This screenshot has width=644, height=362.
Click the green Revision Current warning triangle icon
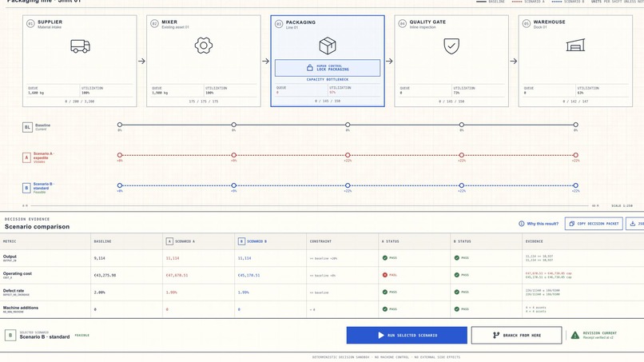pyautogui.click(x=575, y=336)
